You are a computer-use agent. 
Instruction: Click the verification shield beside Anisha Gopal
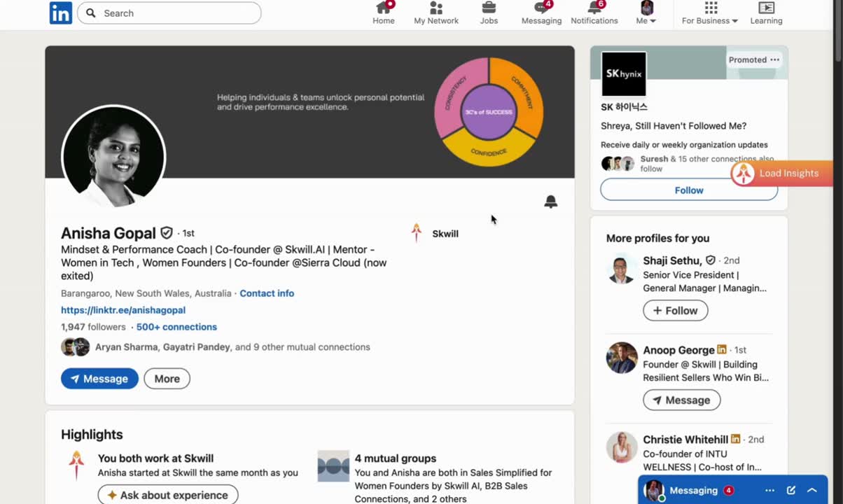click(167, 233)
